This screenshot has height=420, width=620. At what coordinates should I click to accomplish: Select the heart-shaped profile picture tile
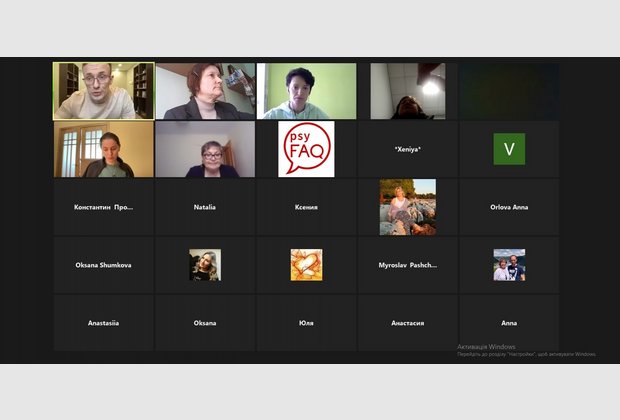coord(306,265)
